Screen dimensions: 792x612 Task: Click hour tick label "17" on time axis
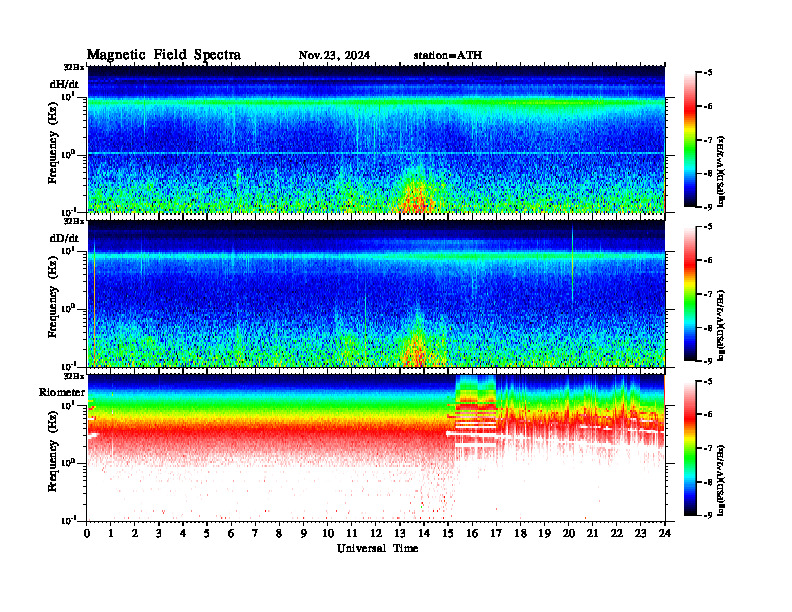(x=496, y=533)
